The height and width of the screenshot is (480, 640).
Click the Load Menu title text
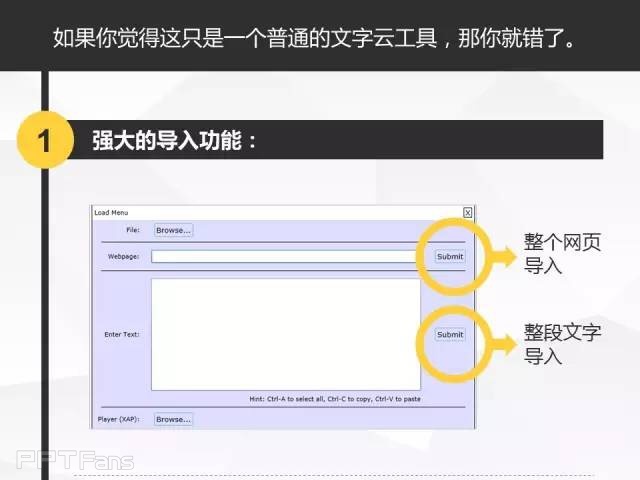click(111, 212)
